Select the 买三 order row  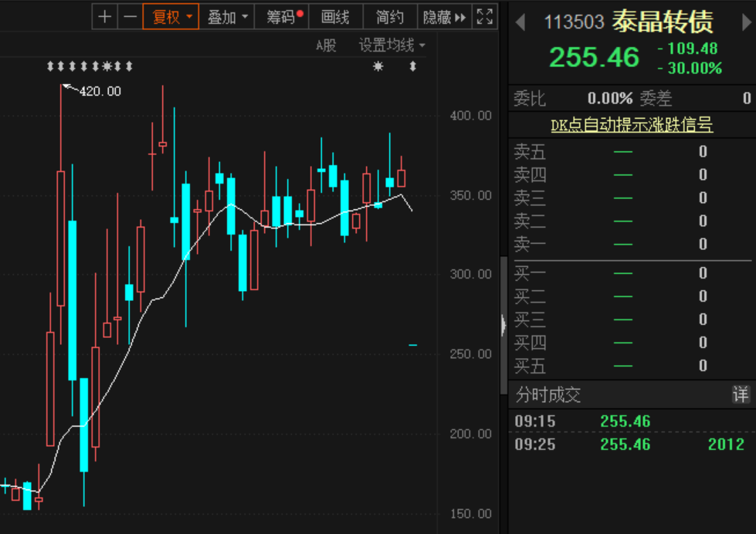[x=632, y=319]
